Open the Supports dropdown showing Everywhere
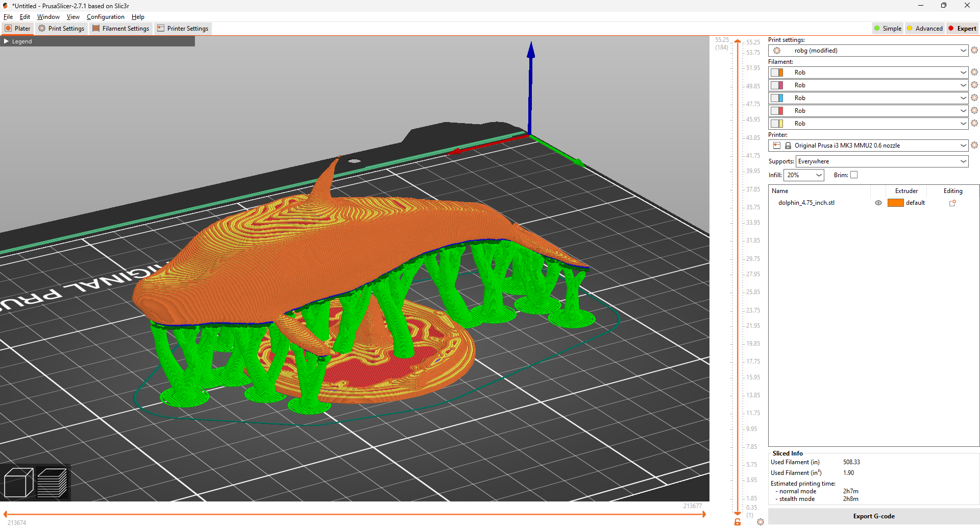Image resolution: width=980 pixels, height=527 pixels. click(x=881, y=161)
